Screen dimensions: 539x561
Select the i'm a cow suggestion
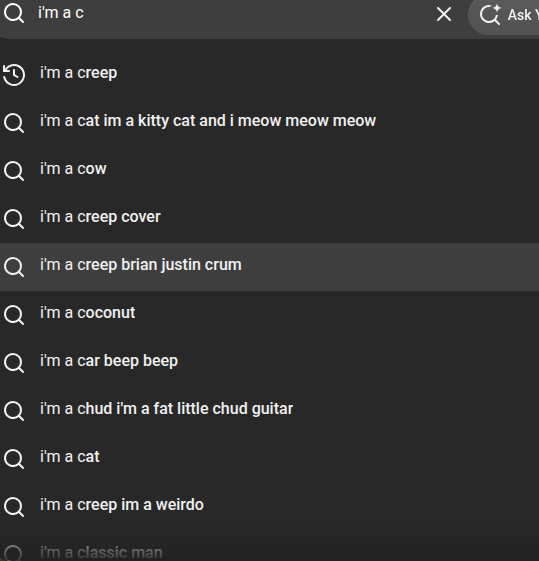pyautogui.click(x=269, y=170)
